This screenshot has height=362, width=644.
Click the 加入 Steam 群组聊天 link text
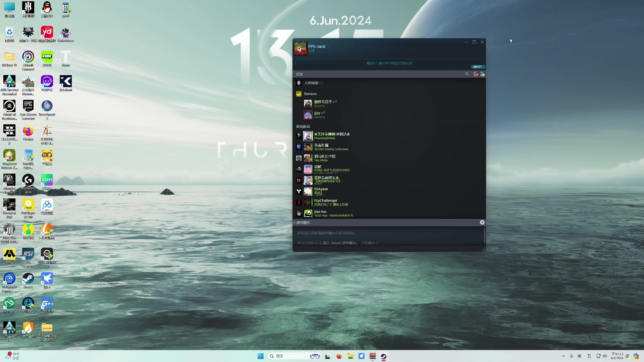(340, 243)
